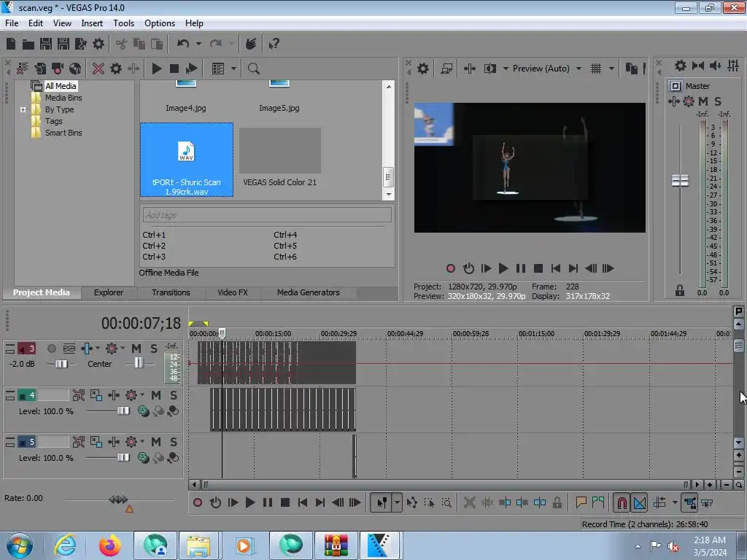
Task: Open track 4 FX dropdown arrow
Action: click(x=142, y=394)
